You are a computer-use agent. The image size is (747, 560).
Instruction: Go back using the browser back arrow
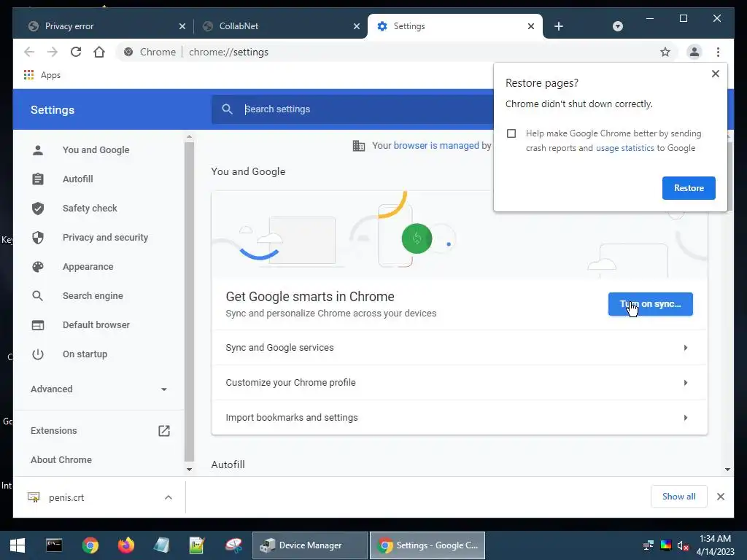tap(29, 52)
